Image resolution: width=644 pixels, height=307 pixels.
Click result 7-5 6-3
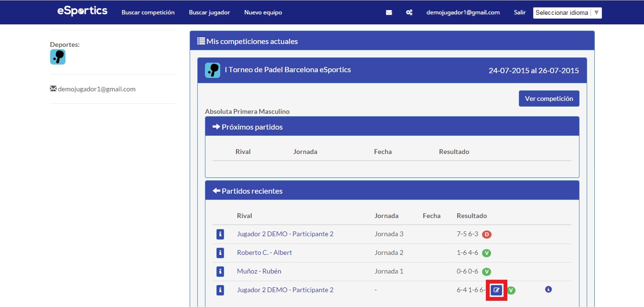pyautogui.click(x=468, y=234)
